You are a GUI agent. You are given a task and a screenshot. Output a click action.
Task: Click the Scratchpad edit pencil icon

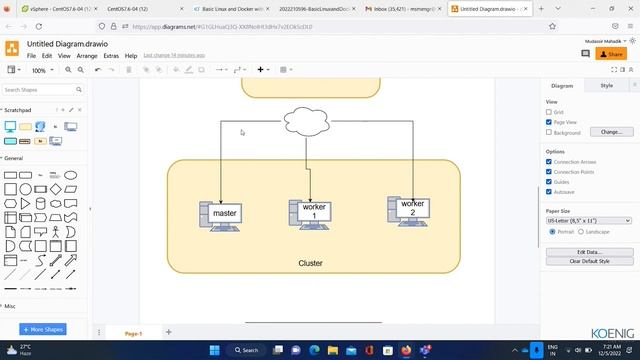(x=71, y=110)
